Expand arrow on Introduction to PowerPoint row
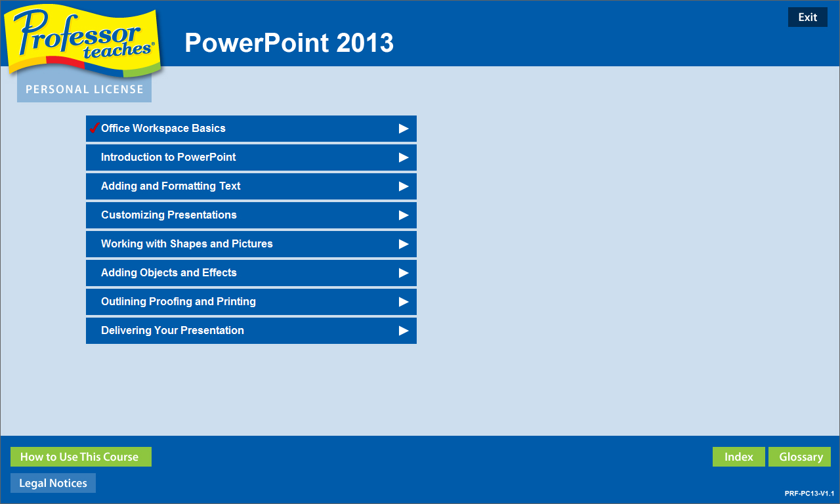The height and width of the screenshot is (504, 840). pos(404,157)
